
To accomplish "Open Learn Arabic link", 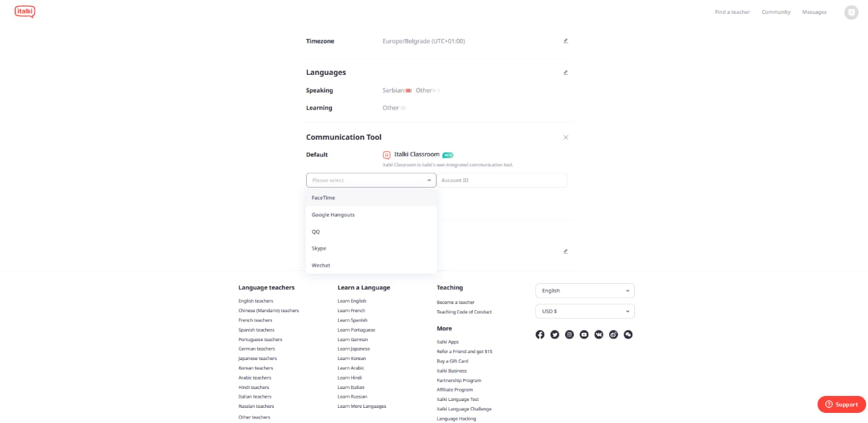I will tap(351, 368).
